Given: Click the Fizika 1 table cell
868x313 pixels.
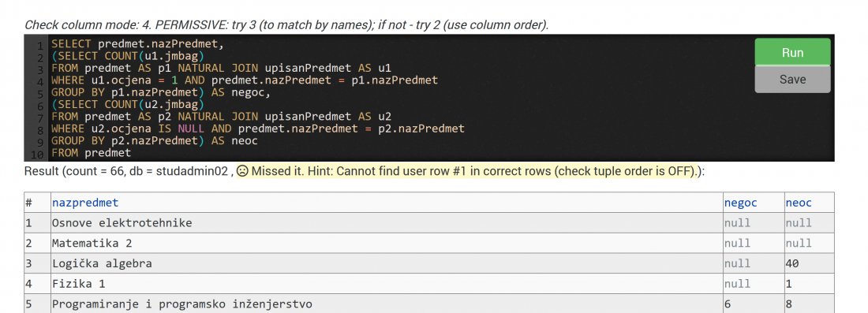Looking at the screenshot, I should coord(387,284).
